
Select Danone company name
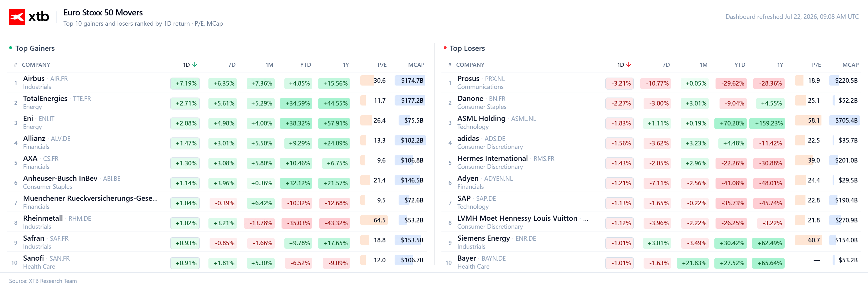tap(470, 99)
